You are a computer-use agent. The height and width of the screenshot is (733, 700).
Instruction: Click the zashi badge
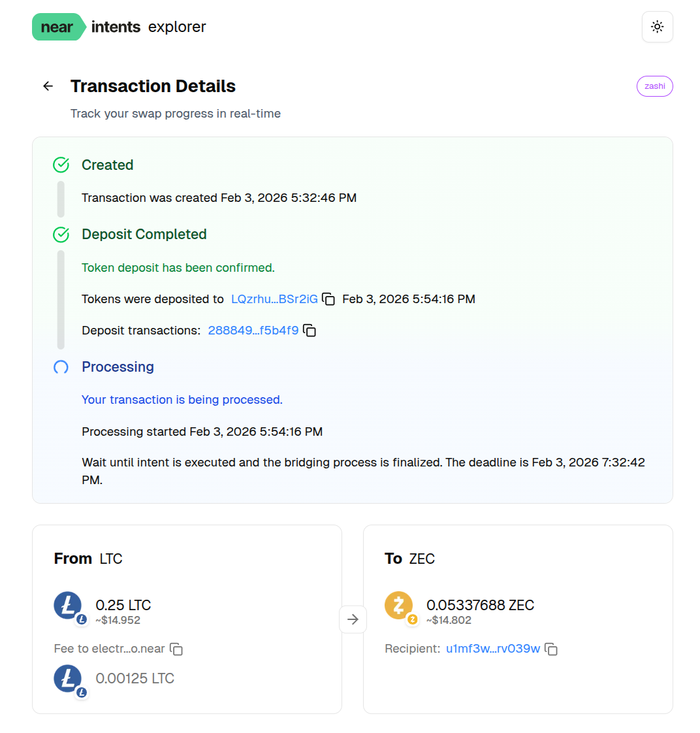tap(654, 86)
